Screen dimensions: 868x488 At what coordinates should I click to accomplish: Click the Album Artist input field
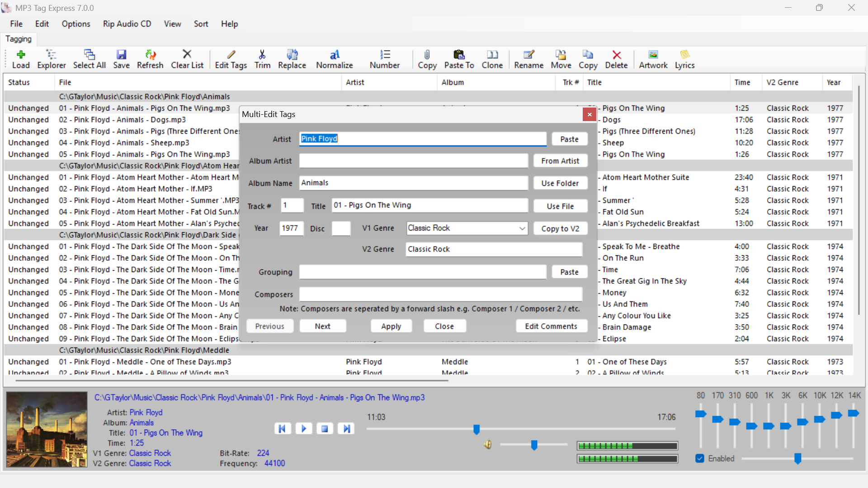pyautogui.click(x=413, y=161)
